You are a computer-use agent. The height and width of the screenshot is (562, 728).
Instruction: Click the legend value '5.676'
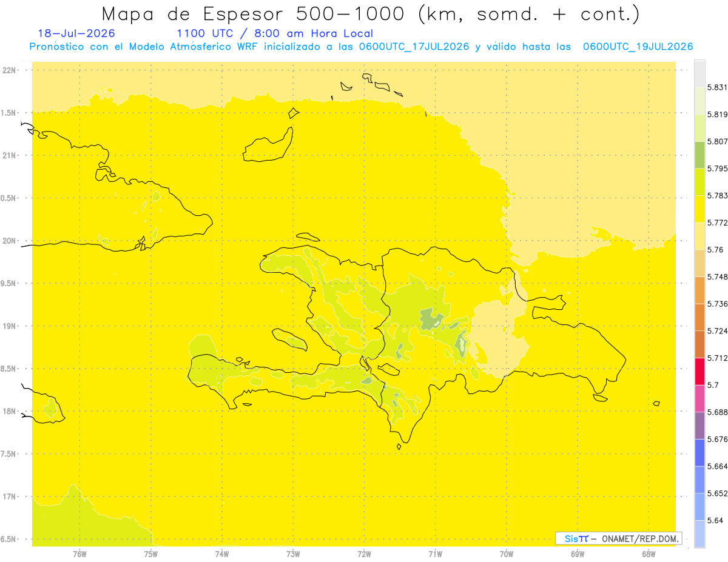[718, 439]
